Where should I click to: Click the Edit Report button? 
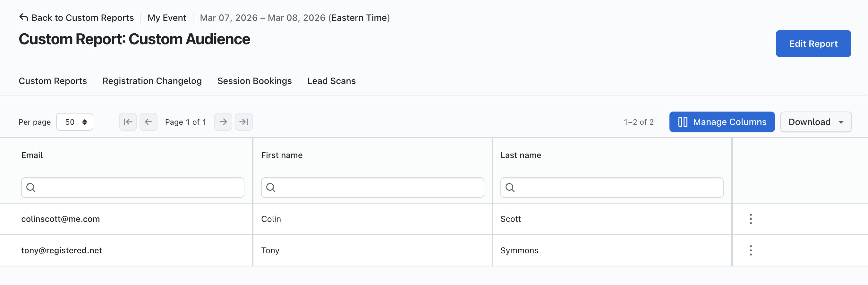(813, 44)
